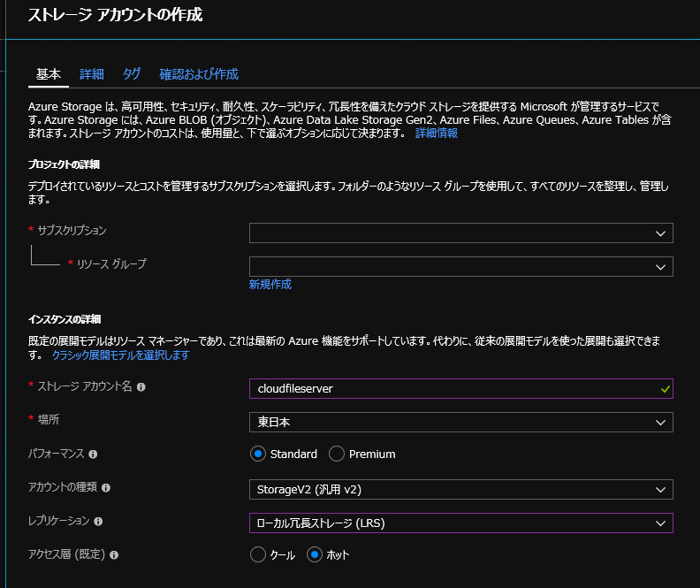Click info icon beside パフォーマンス label
Screen dimensions: 700x588
point(94,454)
